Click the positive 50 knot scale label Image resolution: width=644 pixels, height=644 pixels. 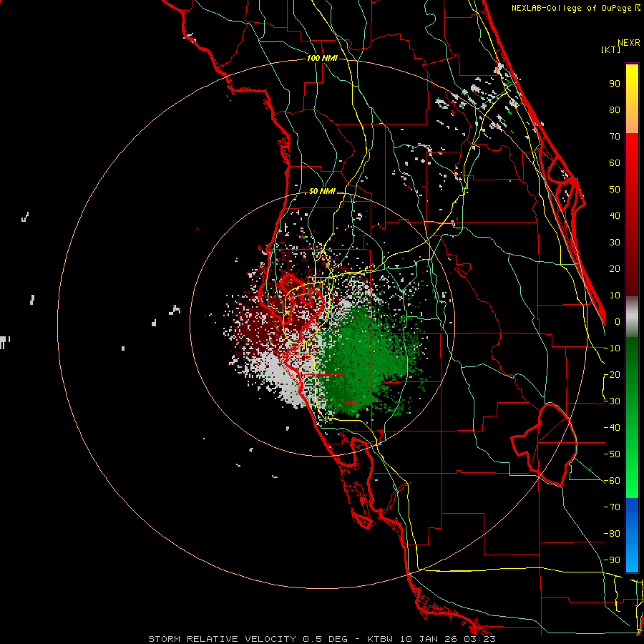615,190
